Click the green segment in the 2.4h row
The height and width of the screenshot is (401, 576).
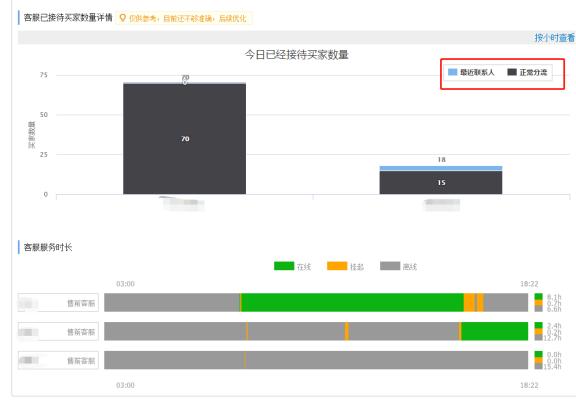(x=494, y=331)
